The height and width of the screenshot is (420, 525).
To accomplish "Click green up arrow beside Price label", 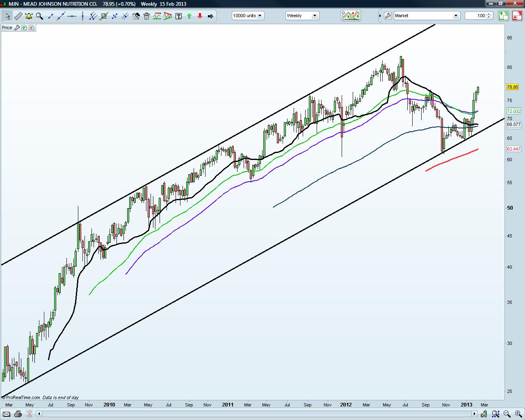I will point(24,27).
